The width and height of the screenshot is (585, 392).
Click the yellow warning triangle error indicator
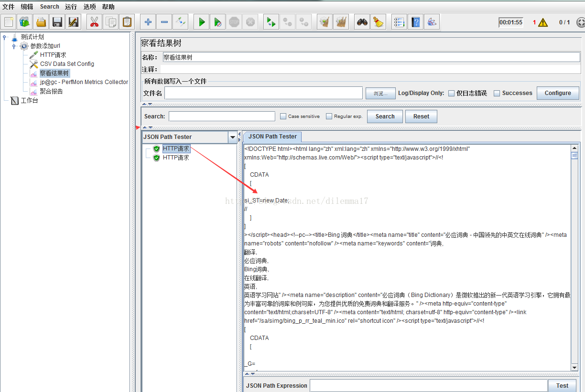coord(543,22)
